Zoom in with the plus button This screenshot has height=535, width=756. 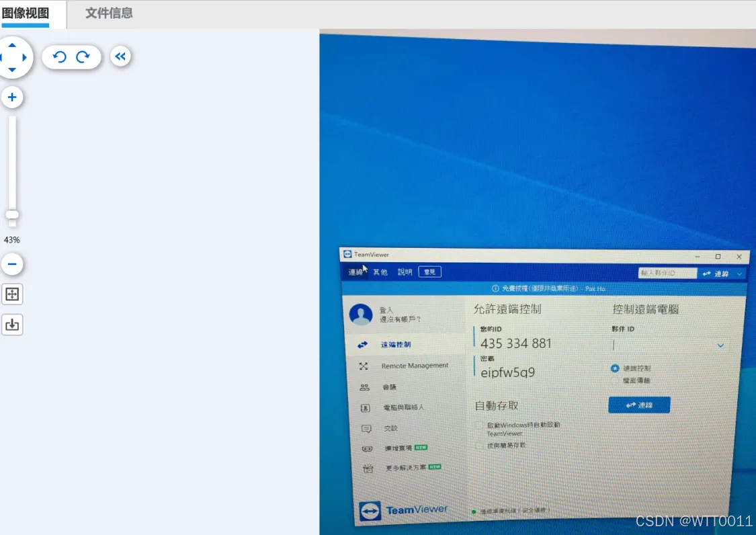[12, 97]
